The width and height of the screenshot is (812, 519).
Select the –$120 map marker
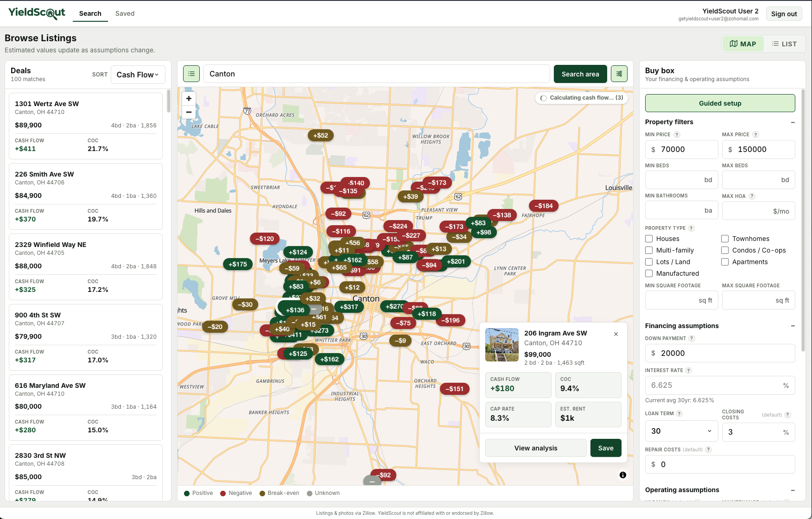[265, 239]
